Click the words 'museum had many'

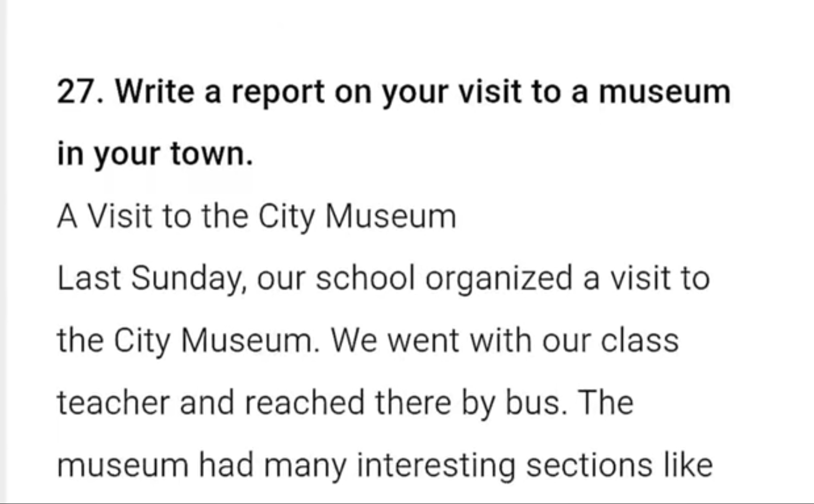202,466
